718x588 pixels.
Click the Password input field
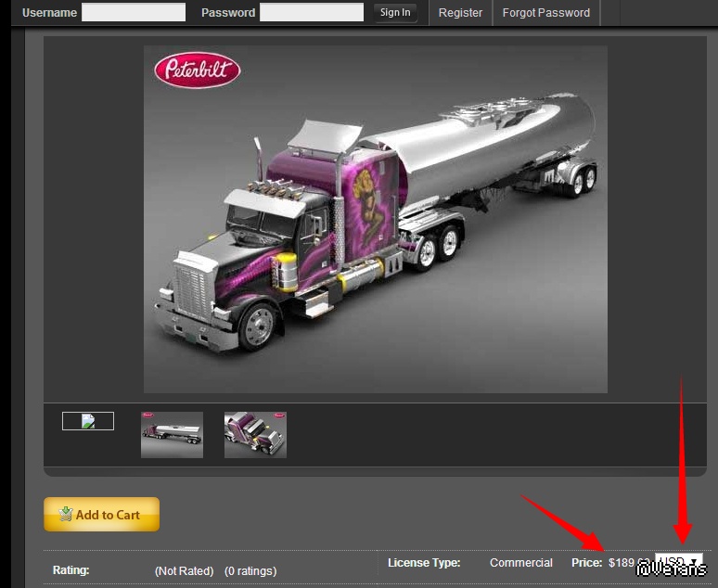click(x=312, y=12)
